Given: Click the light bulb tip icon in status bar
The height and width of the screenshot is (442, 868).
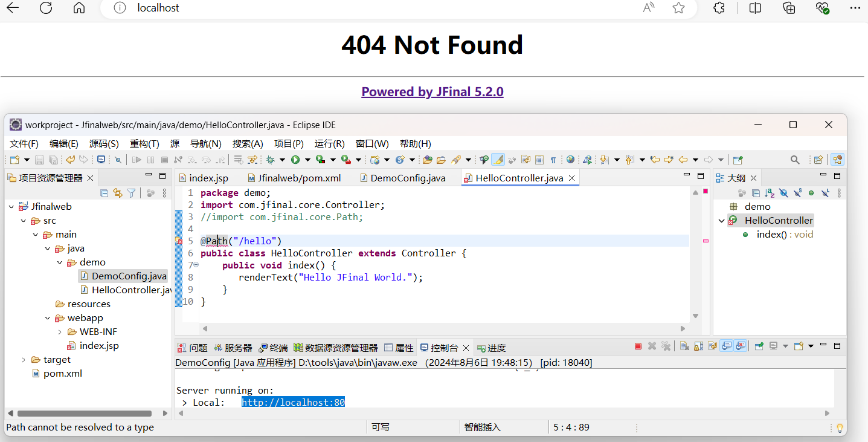Looking at the screenshot, I should tap(839, 427).
